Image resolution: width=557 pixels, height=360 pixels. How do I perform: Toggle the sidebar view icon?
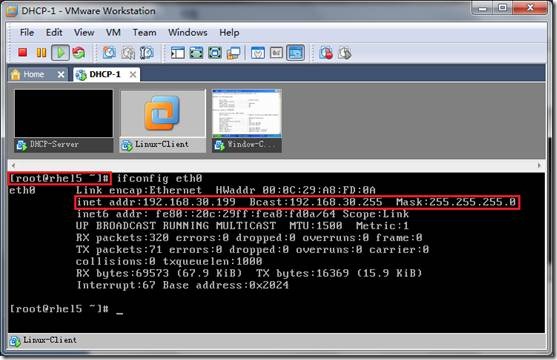click(x=178, y=53)
